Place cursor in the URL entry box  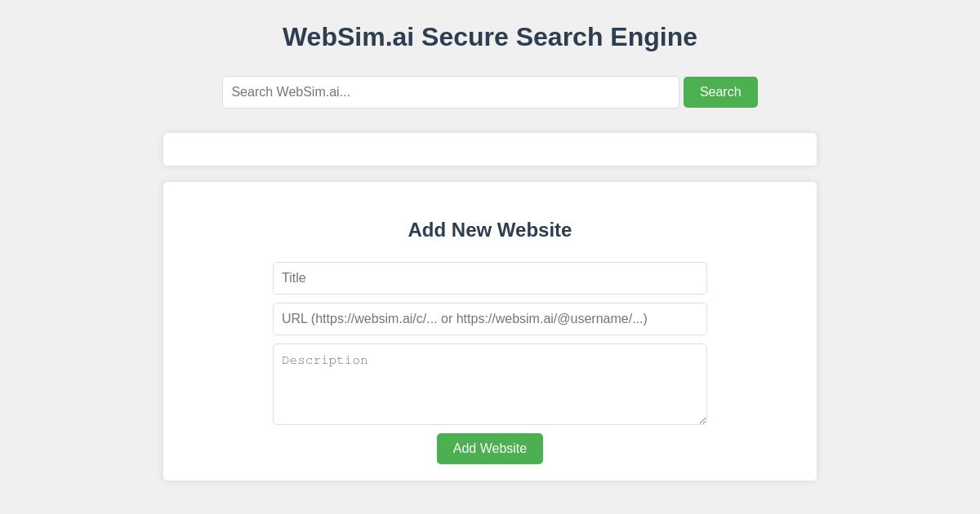point(490,319)
